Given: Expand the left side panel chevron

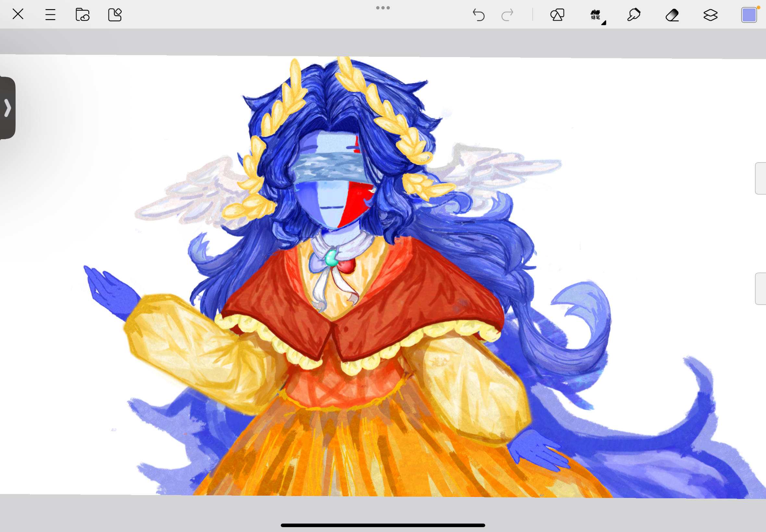Looking at the screenshot, I should tap(7, 108).
